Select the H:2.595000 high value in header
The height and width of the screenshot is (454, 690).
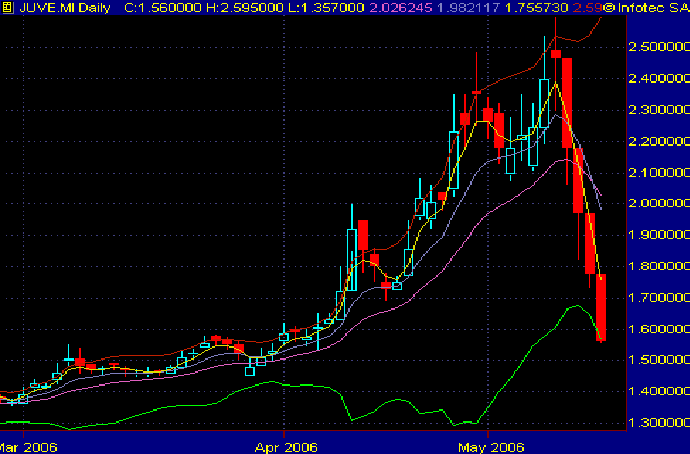tap(245, 7)
